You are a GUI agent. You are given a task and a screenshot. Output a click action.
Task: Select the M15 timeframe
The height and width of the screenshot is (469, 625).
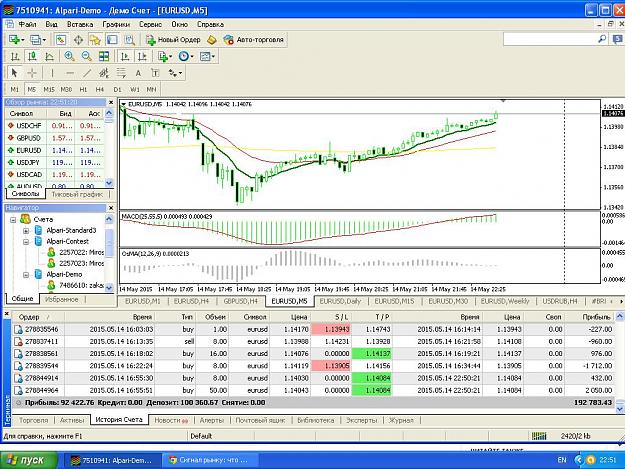[49, 89]
